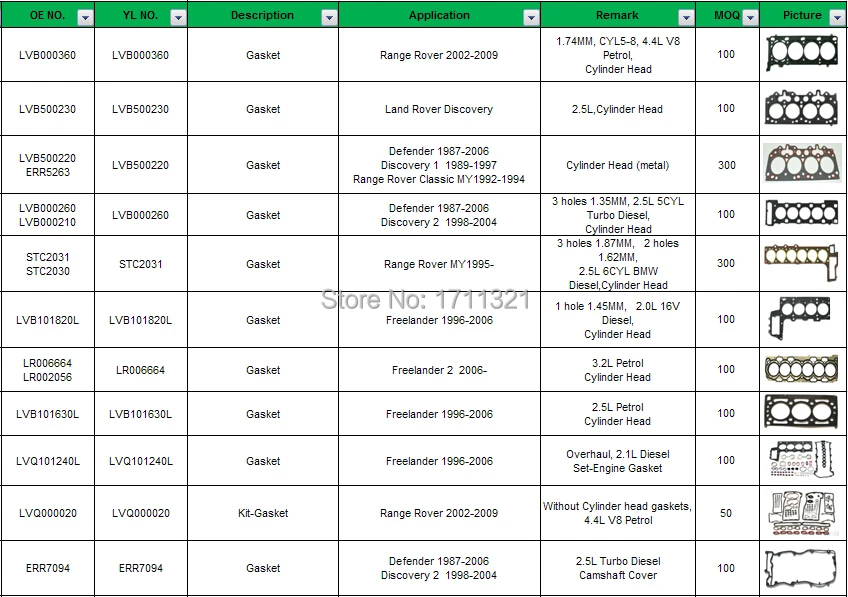Click the OE NO. cell LVB101630L

click(48, 414)
